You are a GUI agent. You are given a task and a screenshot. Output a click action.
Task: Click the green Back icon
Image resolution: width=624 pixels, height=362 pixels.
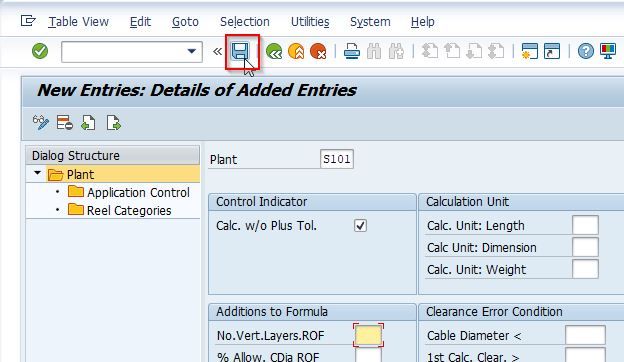coord(274,51)
